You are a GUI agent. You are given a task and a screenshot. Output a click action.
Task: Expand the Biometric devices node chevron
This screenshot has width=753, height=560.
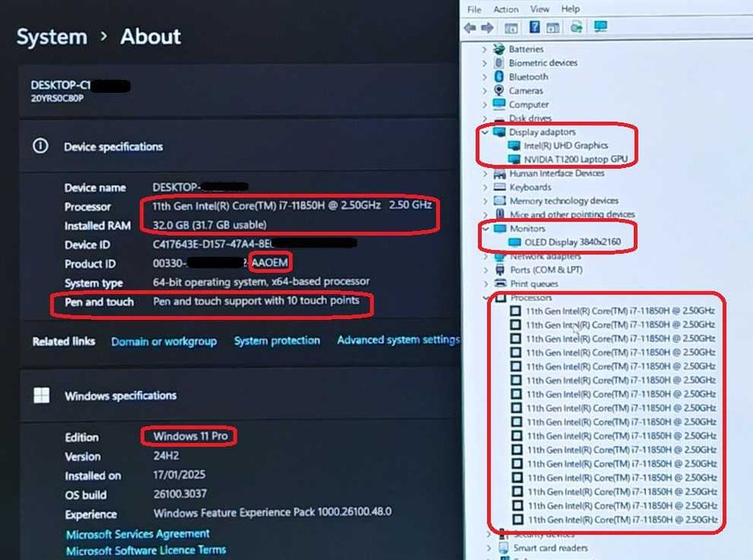pyautogui.click(x=484, y=63)
